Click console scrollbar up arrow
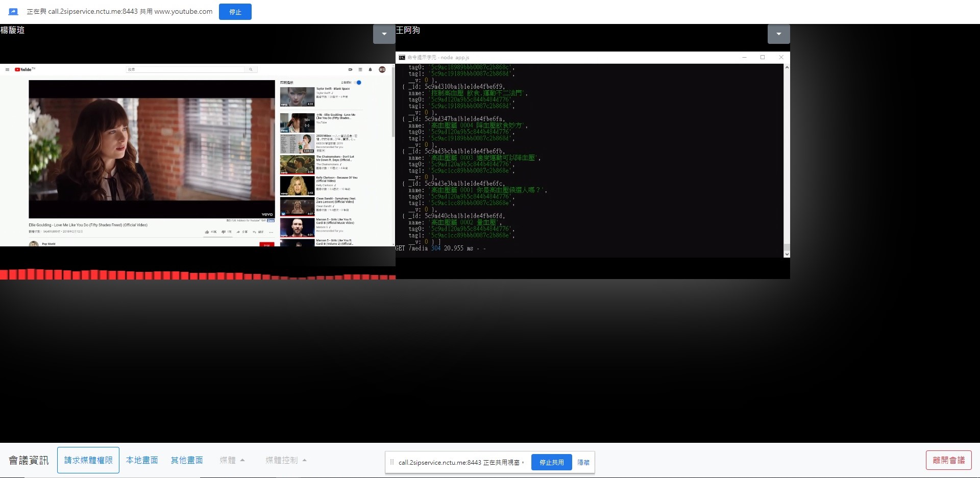Image resolution: width=980 pixels, height=478 pixels. tap(787, 67)
